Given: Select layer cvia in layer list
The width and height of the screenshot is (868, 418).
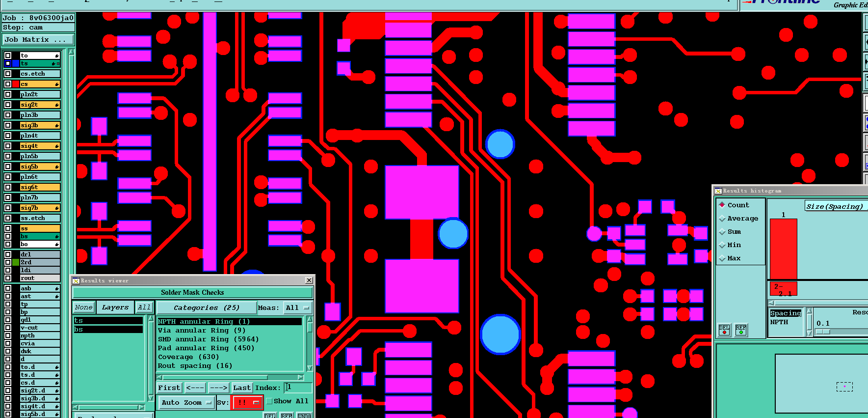Looking at the screenshot, I should pyautogui.click(x=40, y=343).
